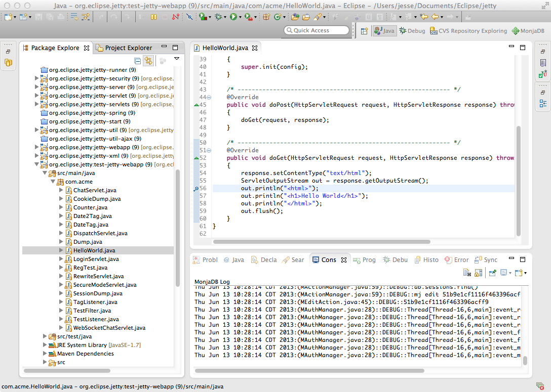
Task: Toggle the Java perspective button
Action: click(384, 31)
